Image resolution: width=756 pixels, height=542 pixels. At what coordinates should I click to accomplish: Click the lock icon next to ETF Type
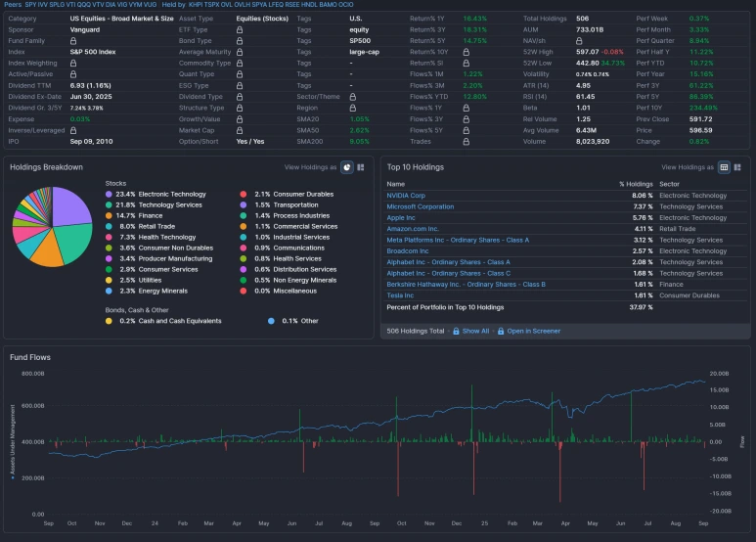coord(240,30)
